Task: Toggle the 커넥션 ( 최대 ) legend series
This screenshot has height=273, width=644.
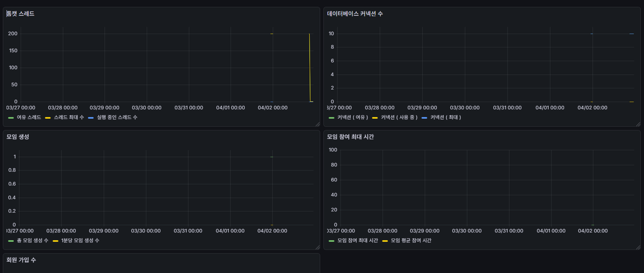Action: point(446,117)
